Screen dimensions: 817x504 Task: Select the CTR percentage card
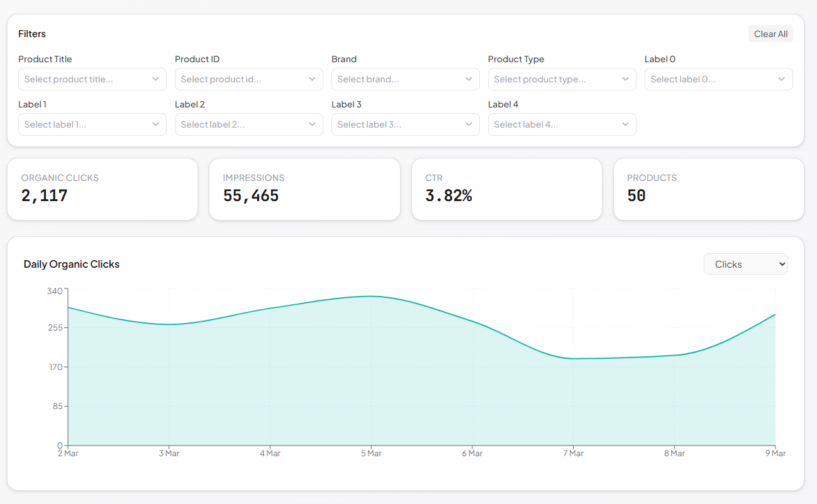(x=507, y=189)
